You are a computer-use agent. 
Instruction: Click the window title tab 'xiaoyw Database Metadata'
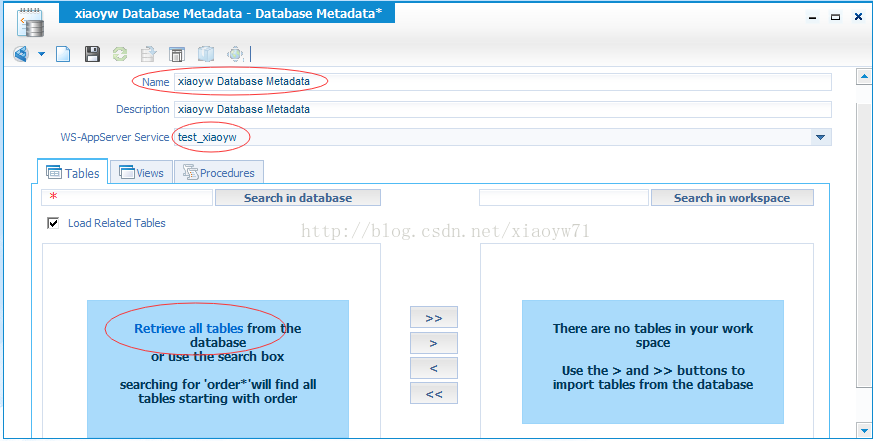[x=227, y=13]
